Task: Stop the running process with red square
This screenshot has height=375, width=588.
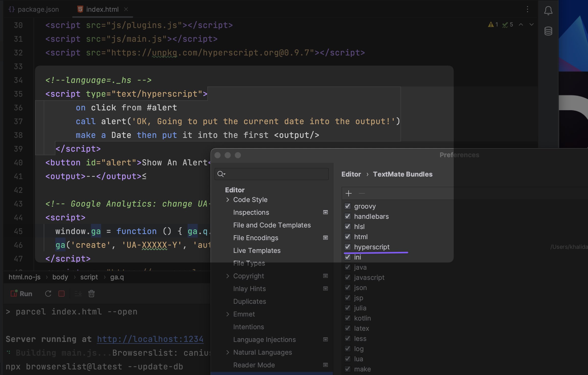Action: click(x=61, y=294)
